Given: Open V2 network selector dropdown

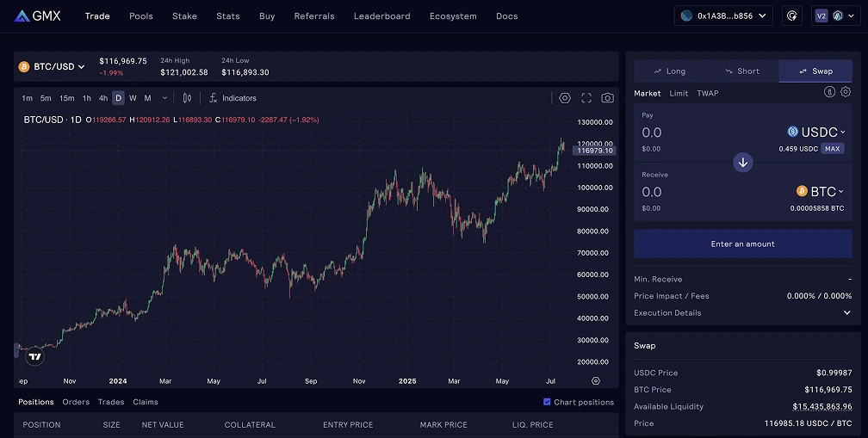Looking at the screenshot, I should point(835,16).
